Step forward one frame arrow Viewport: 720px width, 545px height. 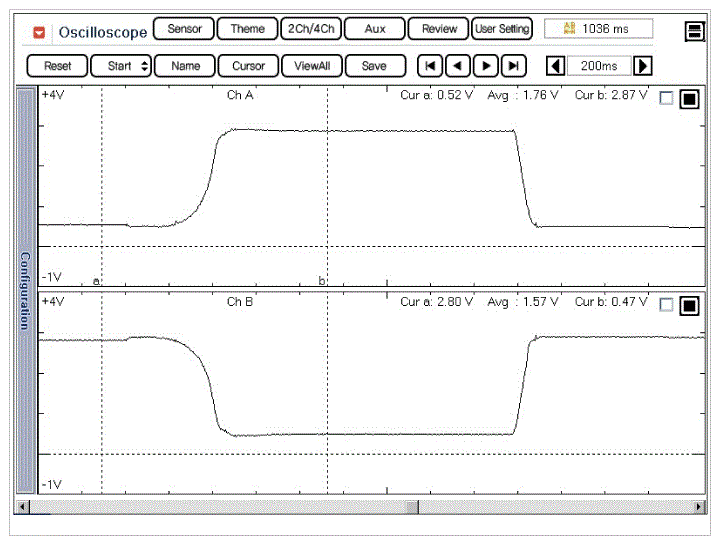point(485,66)
